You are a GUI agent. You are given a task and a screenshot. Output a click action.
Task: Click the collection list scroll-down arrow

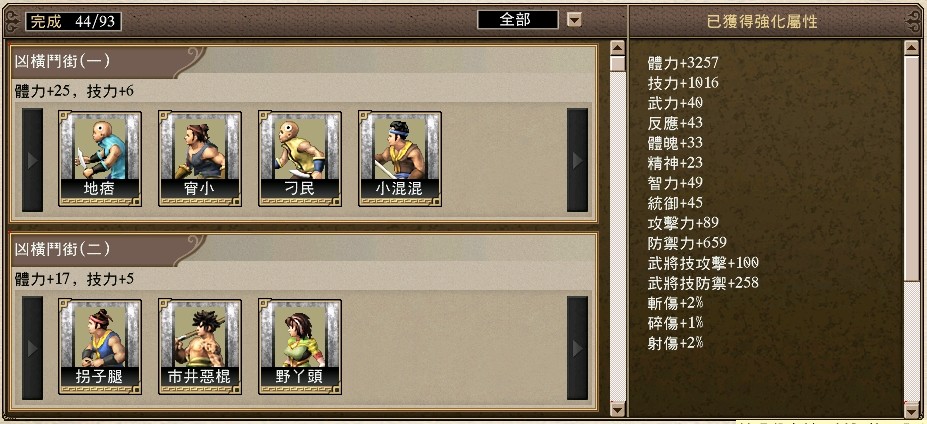pos(618,409)
